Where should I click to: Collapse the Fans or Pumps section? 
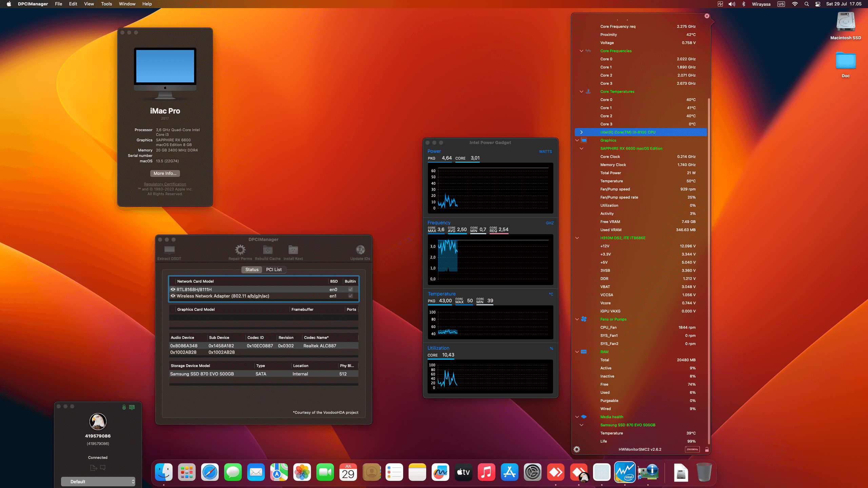[577, 319]
